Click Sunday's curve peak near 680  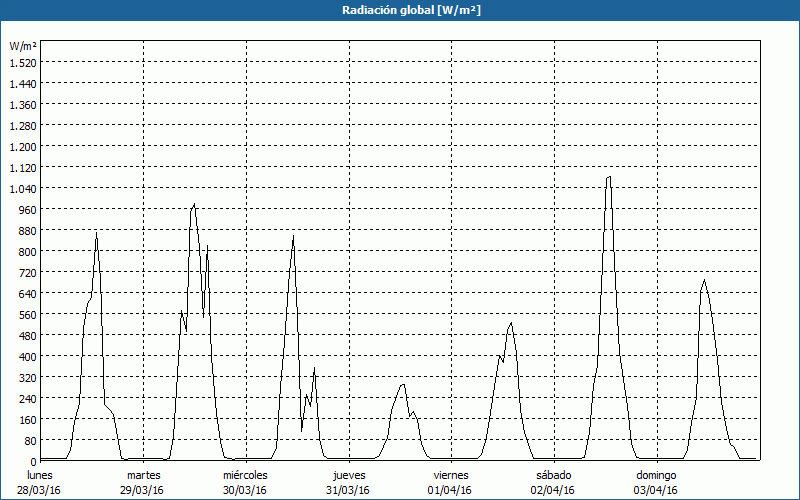[x=704, y=280]
